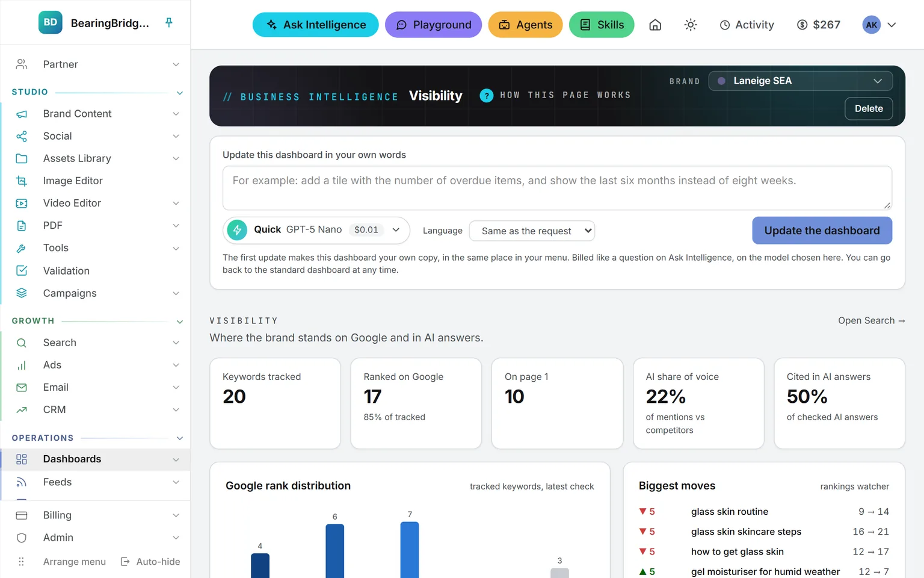924x578 pixels.
Task: Open the Activity link
Action: coord(747,25)
